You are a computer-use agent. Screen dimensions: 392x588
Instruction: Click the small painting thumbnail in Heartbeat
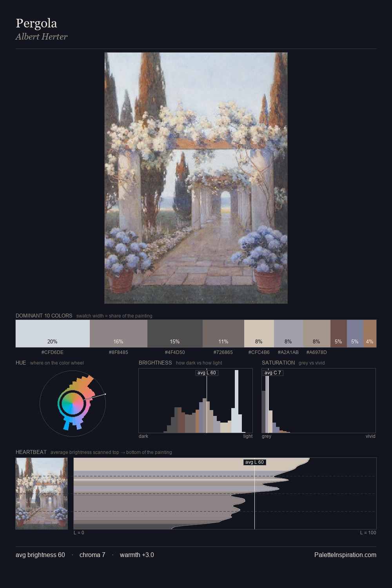pos(42,494)
